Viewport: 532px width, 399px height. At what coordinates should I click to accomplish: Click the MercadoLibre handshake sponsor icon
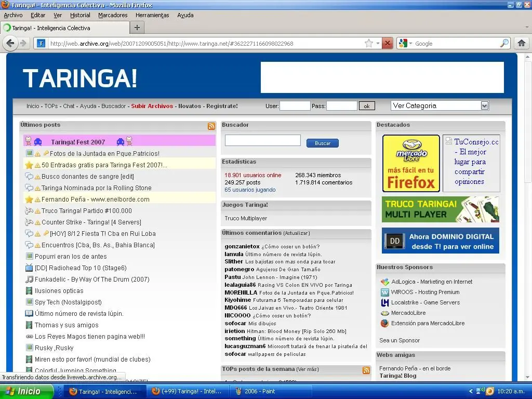384,313
